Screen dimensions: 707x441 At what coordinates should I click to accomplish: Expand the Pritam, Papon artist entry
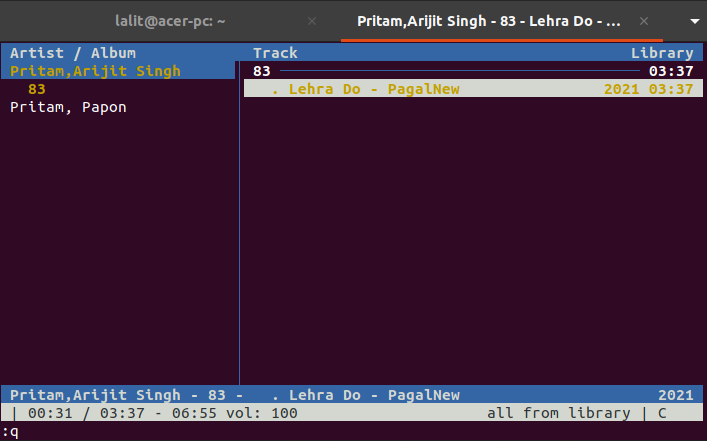[x=68, y=107]
